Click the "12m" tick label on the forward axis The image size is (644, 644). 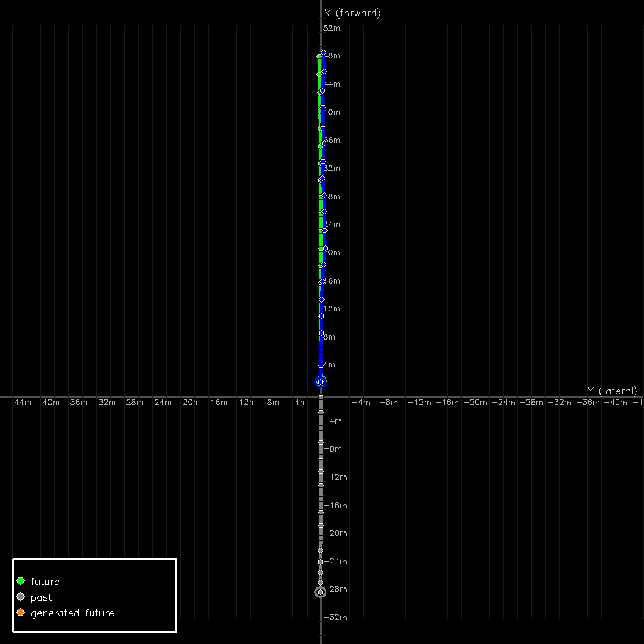coord(332,308)
